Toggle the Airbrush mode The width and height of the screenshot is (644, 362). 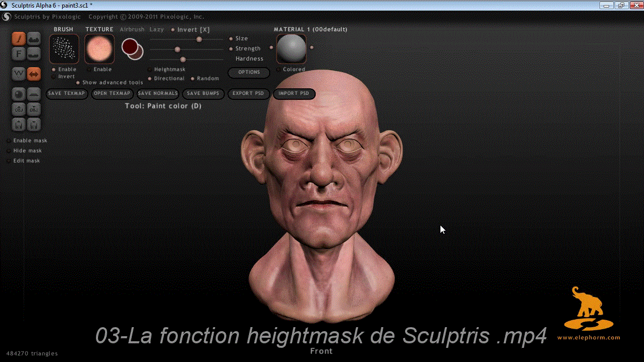[x=132, y=29]
